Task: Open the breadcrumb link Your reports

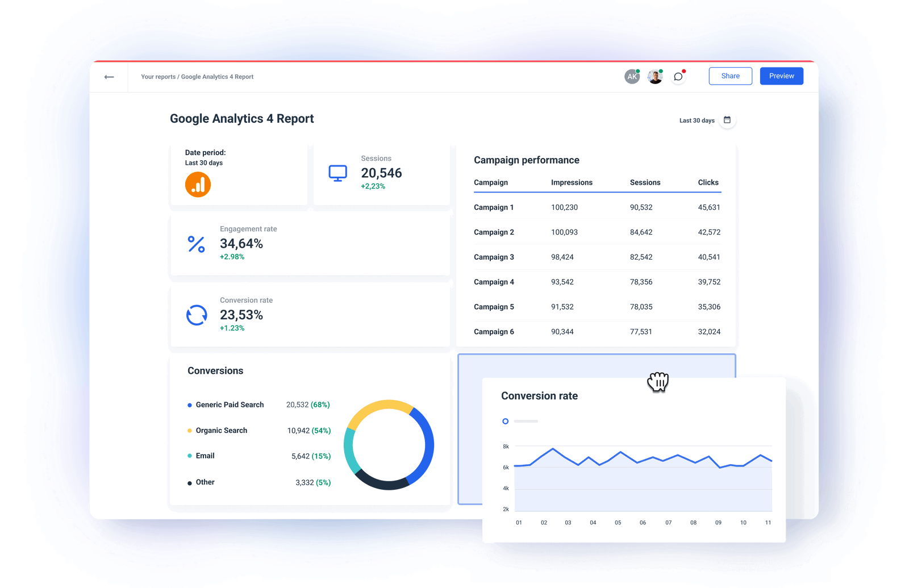Action: [158, 76]
